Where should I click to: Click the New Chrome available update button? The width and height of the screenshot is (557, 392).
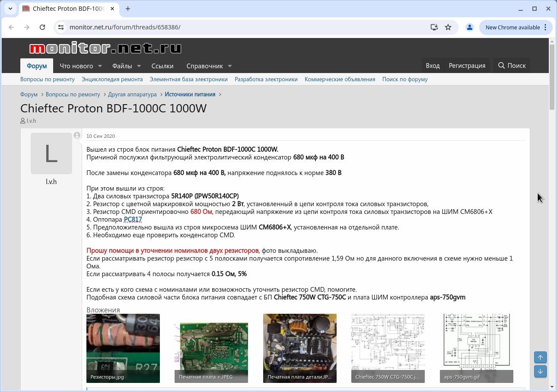(x=512, y=27)
